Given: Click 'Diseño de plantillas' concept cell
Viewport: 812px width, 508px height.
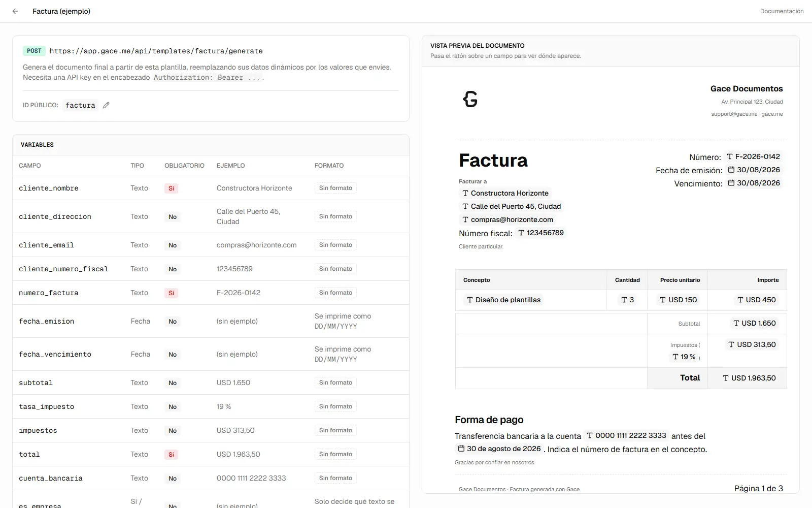Looking at the screenshot, I should (x=504, y=300).
